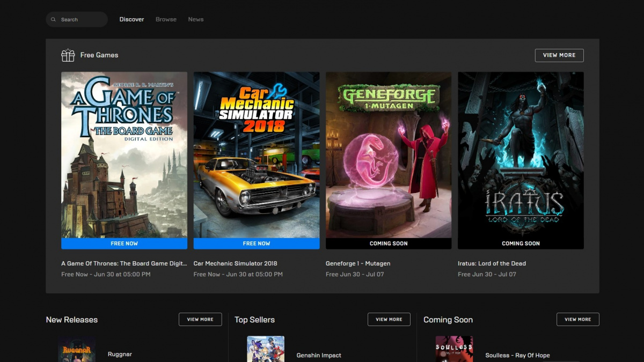644x362 pixels.
Task: Open A Game of Thrones cover art
Action: tap(124, 155)
